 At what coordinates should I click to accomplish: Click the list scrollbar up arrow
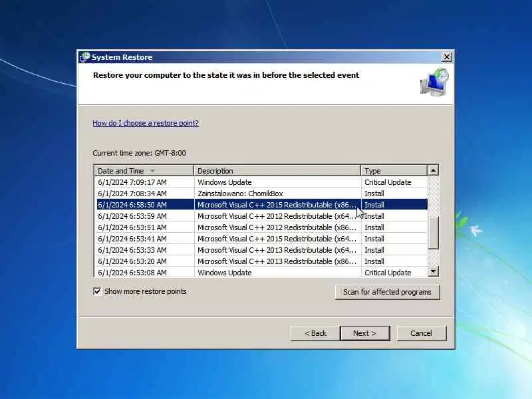point(433,170)
